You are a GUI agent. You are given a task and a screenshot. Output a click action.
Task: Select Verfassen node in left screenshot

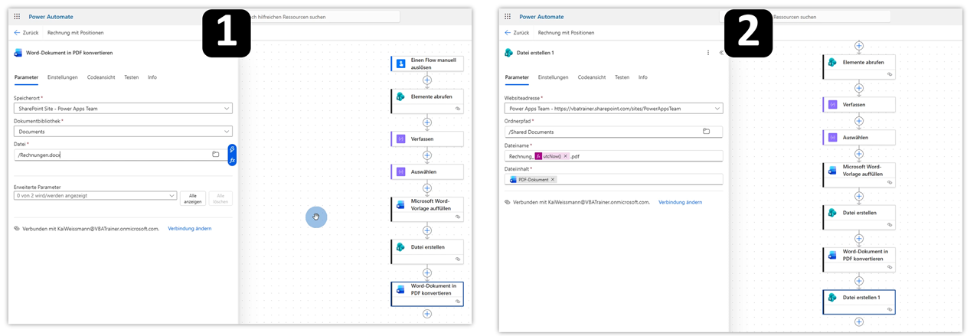coord(427,139)
